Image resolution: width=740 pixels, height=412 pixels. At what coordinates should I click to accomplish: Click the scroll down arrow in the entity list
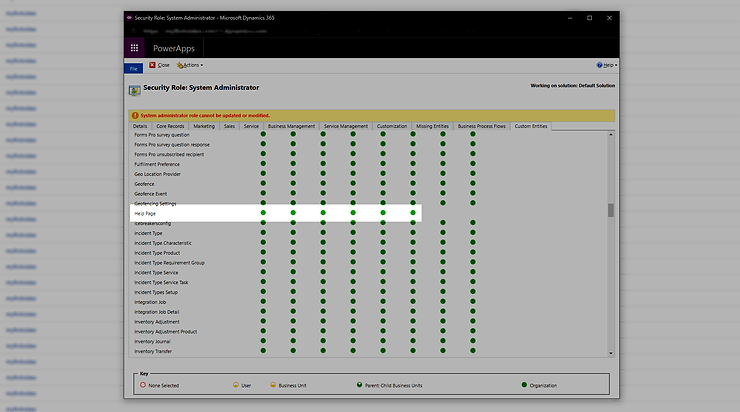click(611, 353)
